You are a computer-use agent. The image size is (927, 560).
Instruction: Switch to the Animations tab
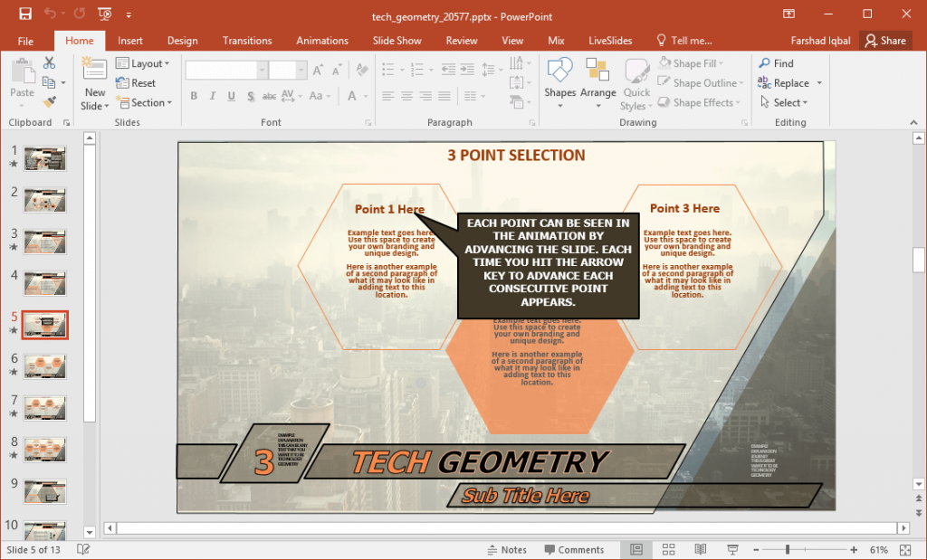(x=322, y=40)
